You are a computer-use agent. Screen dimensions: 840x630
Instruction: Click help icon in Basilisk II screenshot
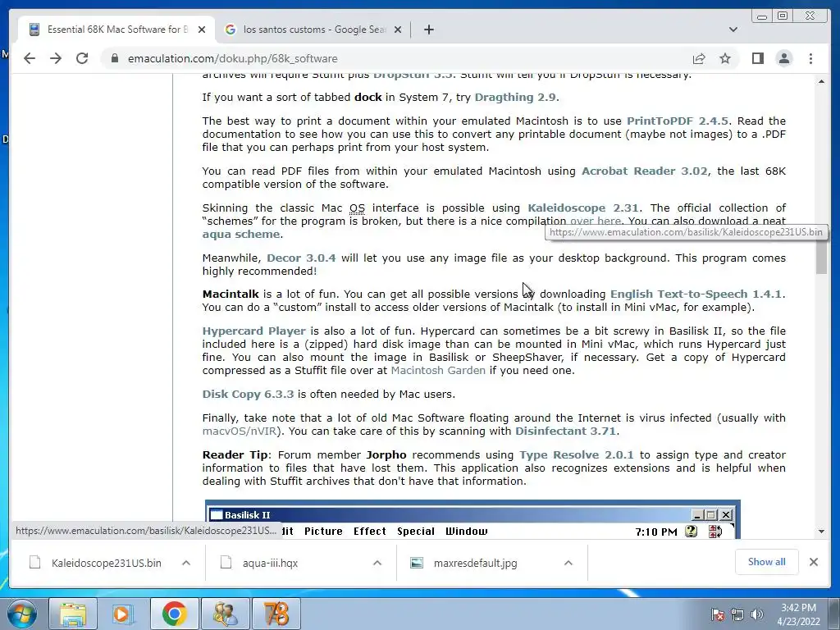pyautogui.click(x=691, y=531)
